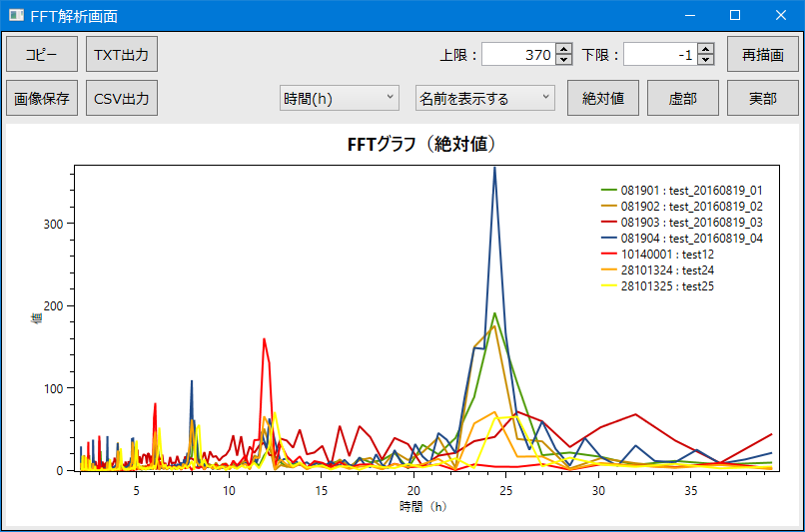Click legend entry 081901 : test_20160819_01
Viewport: 805px width, 532px height.
tap(682, 191)
